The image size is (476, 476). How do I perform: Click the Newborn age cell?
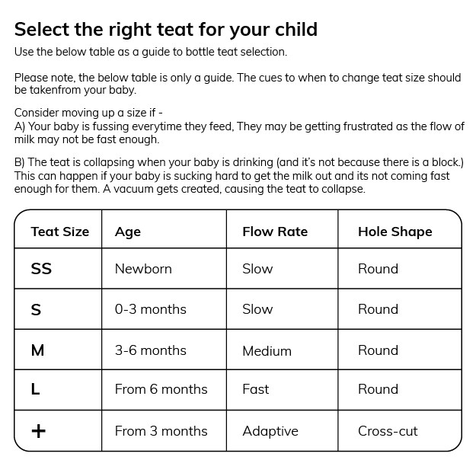coord(143,269)
